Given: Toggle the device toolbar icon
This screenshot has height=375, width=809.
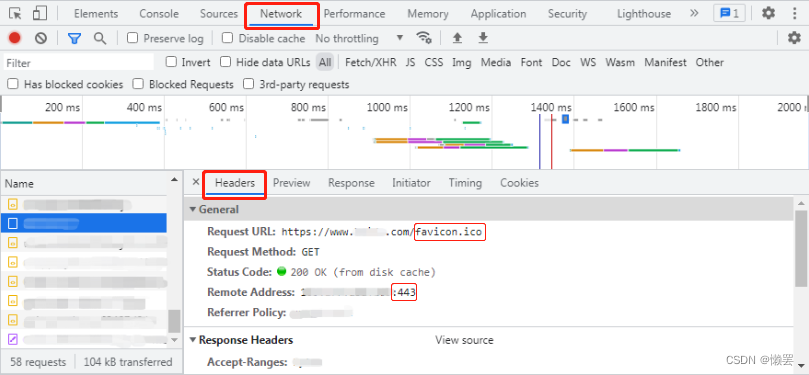Looking at the screenshot, I should point(39,13).
